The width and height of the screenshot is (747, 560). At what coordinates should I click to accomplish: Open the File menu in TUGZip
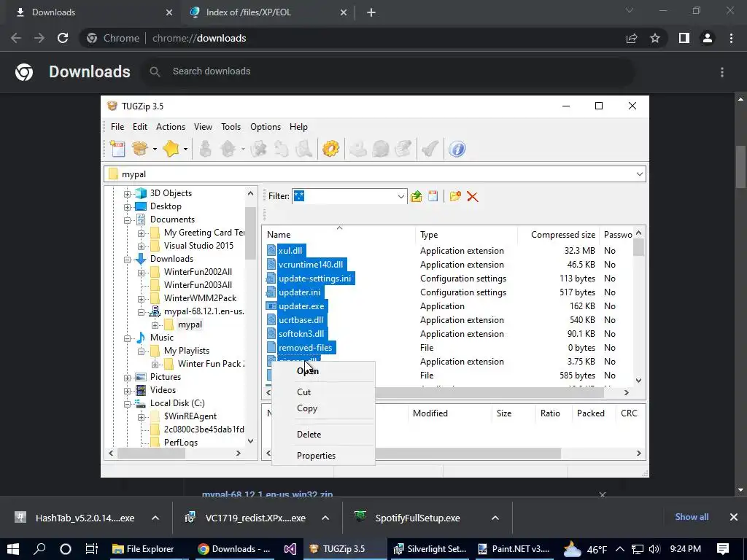[x=117, y=127]
